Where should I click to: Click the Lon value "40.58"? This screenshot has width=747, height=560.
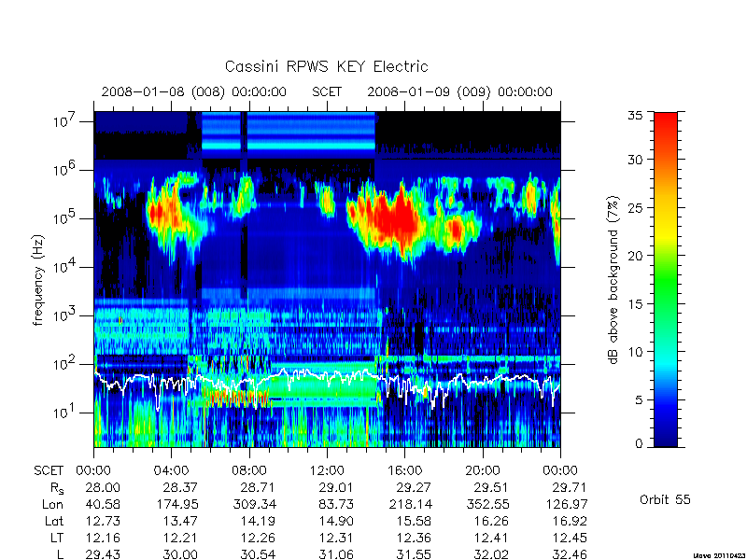pyautogui.click(x=103, y=504)
